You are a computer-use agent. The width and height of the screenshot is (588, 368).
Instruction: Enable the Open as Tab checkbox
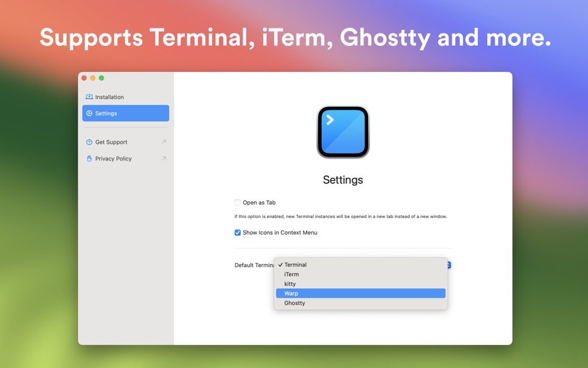[x=238, y=203]
